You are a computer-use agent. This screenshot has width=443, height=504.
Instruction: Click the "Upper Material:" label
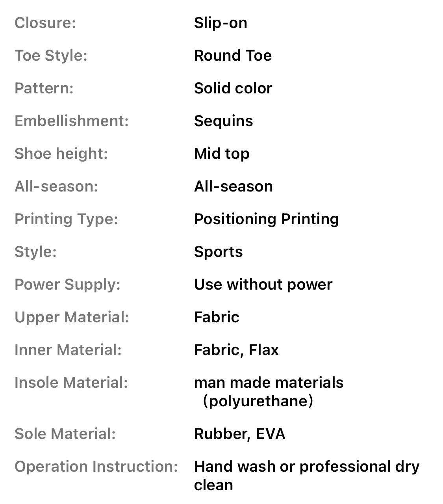(72, 317)
